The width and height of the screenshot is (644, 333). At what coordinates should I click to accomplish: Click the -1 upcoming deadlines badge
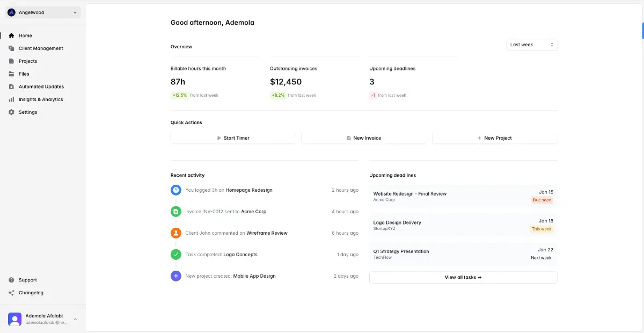pos(373,95)
